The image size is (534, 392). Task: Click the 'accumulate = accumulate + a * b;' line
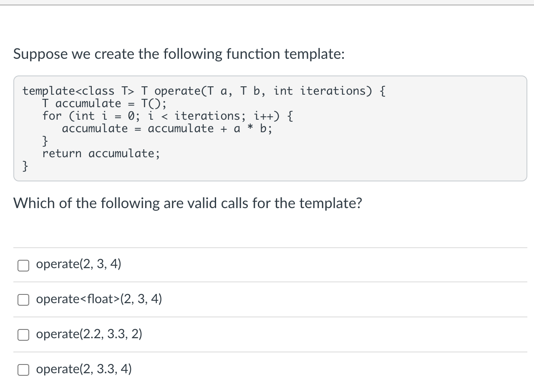pos(167,128)
